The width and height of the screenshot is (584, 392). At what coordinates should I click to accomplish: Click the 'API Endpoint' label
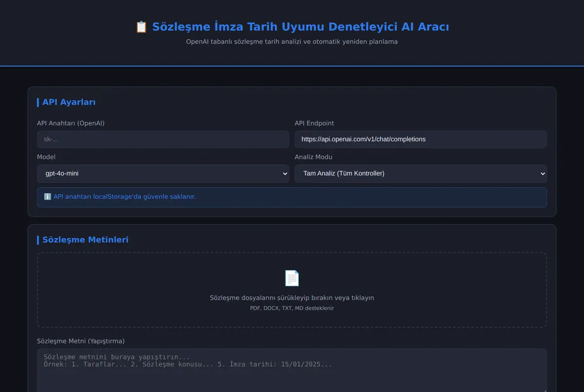click(314, 124)
